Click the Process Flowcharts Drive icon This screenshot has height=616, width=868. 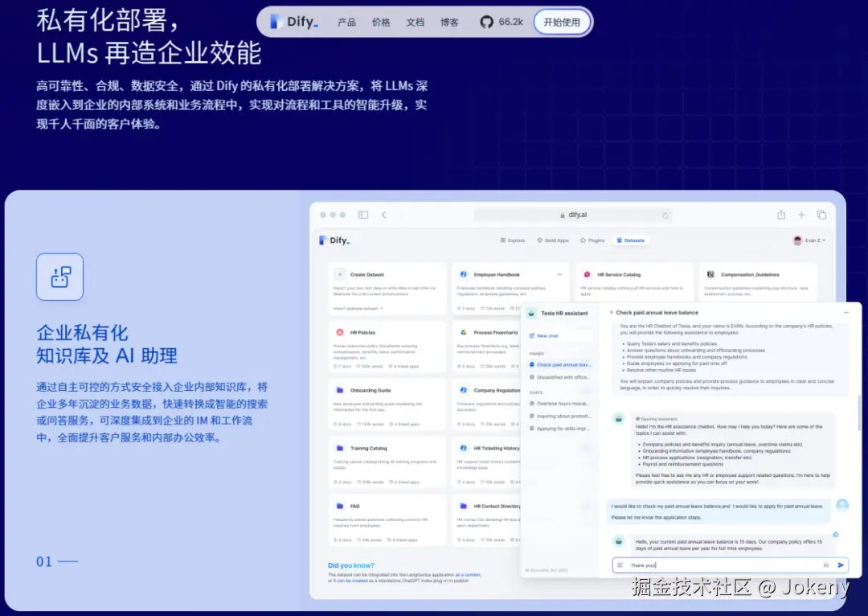click(464, 332)
